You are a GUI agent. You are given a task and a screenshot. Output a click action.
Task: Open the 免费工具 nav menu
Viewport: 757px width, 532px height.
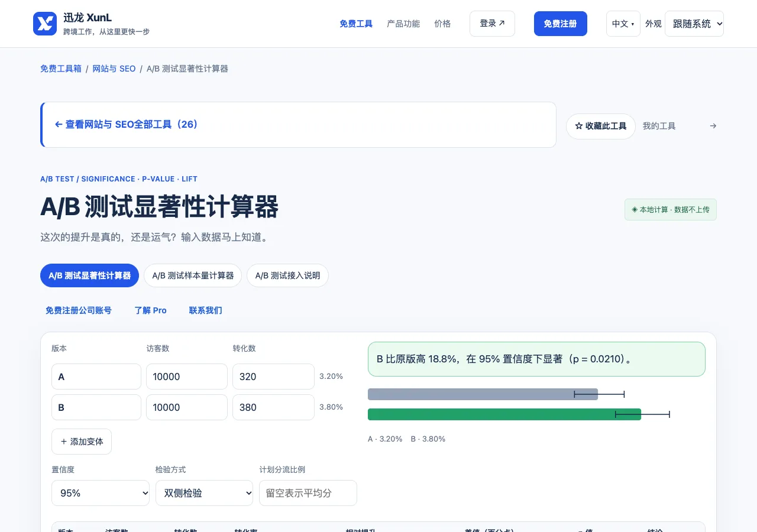click(356, 24)
